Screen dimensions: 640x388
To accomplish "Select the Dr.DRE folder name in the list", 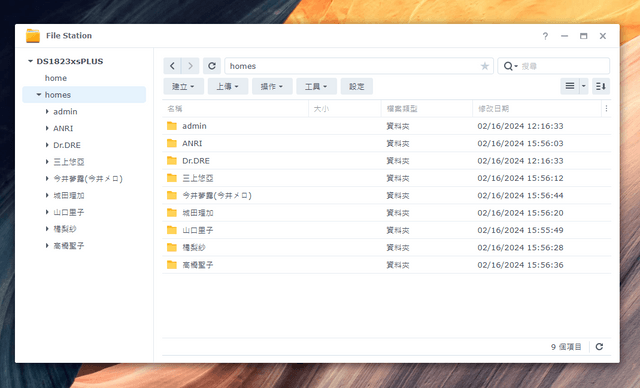I will [x=196, y=161].
